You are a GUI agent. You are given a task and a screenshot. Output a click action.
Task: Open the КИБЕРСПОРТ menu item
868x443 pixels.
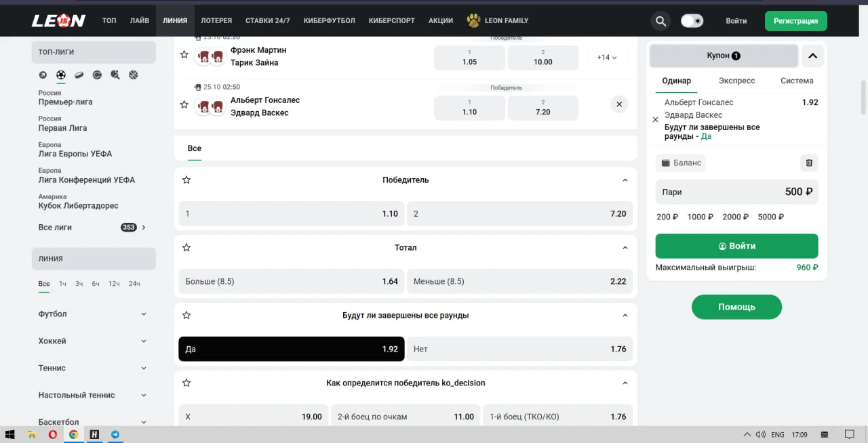392,21
